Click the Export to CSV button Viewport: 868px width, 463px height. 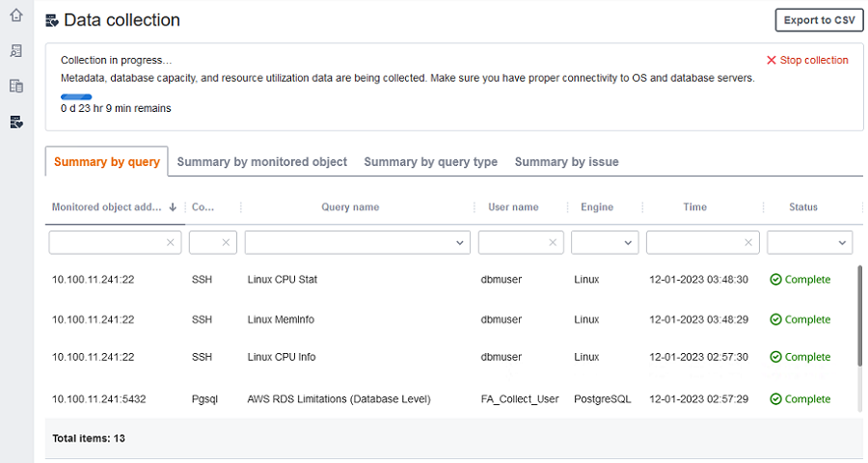point(819,20)
